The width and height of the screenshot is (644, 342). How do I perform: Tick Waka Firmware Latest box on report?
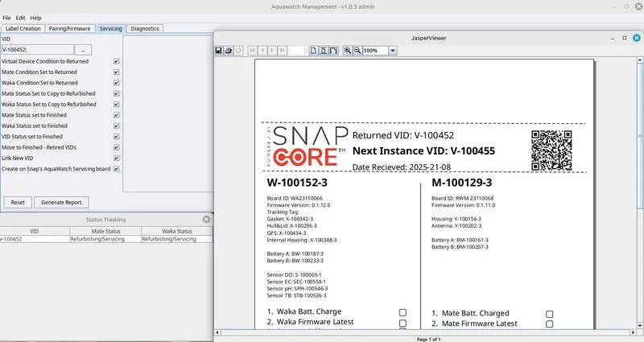click(x=402, y=323)
